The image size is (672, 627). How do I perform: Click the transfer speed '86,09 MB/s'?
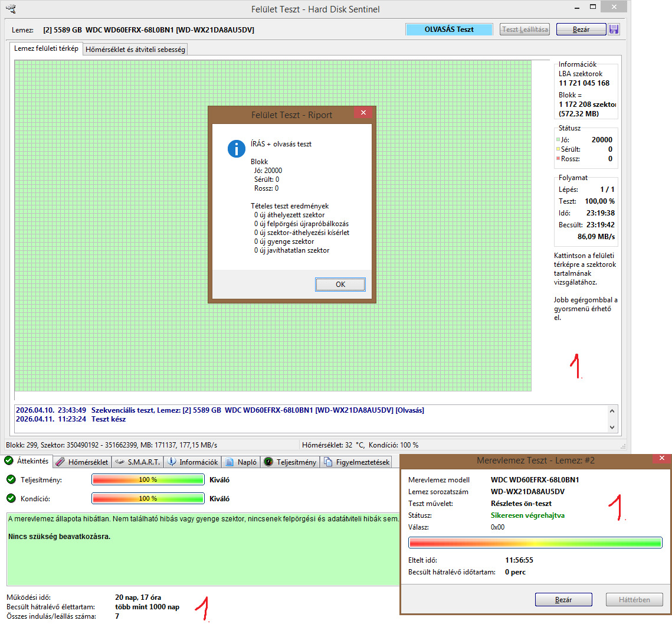[x=596, y=236]
